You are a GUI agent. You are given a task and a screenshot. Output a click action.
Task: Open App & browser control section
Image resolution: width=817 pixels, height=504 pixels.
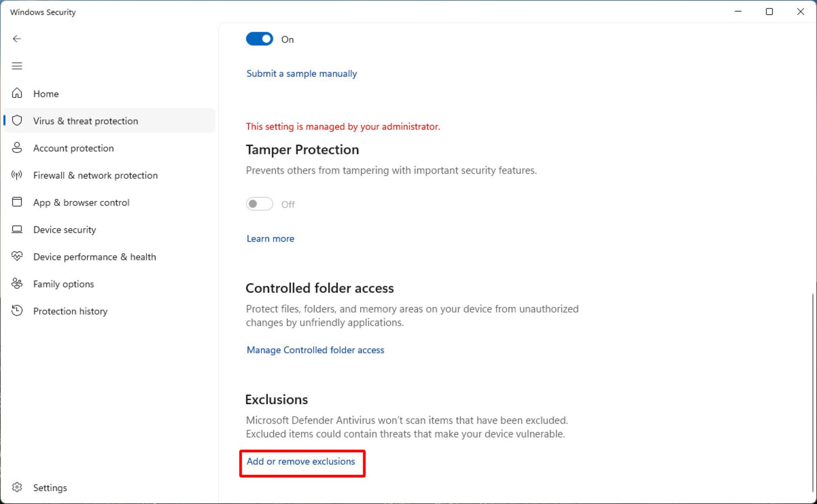tap(109, 202)
